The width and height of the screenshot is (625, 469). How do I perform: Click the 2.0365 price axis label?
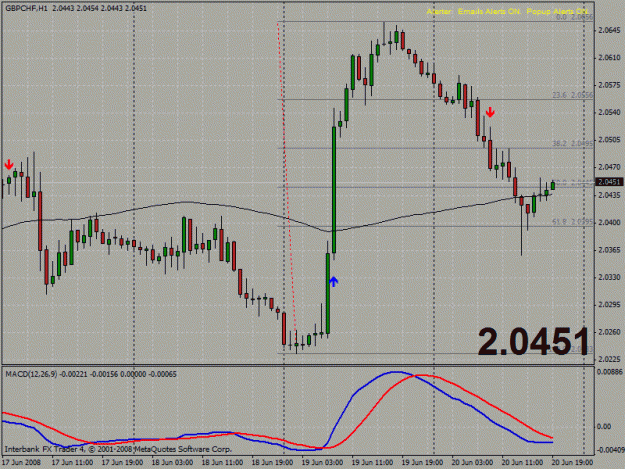tap(609, 250)
